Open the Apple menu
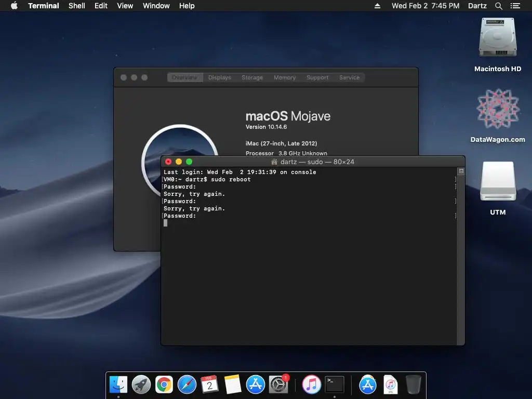532x399 pixels. coord(14,6)
